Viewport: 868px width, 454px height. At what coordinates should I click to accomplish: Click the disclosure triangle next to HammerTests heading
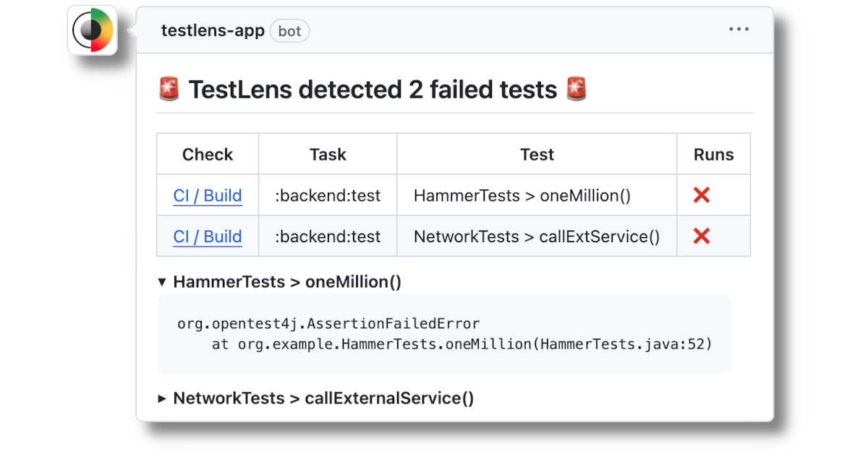click(162, 282)
